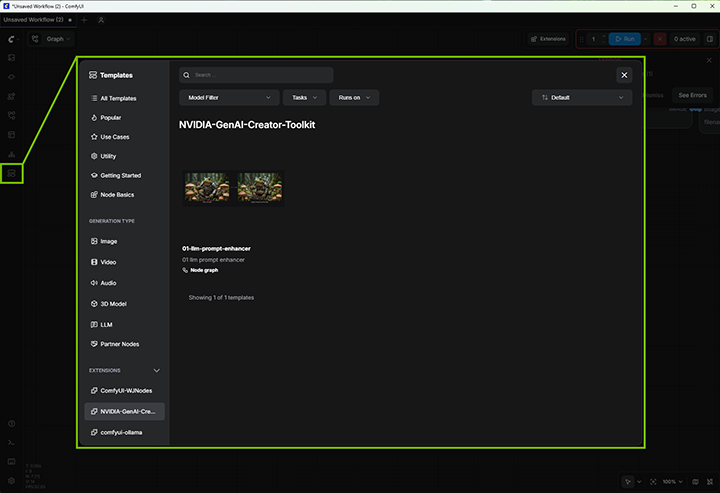Click fit view icon in bottom toolbar
The width and height of the screenshot is (720, 493).
[653, 482]
